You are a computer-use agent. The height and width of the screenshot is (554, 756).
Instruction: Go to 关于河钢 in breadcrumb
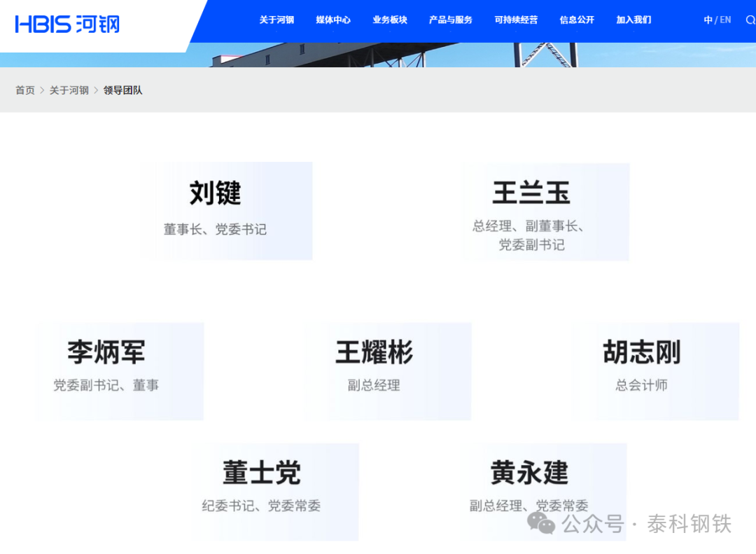point(69,90)
